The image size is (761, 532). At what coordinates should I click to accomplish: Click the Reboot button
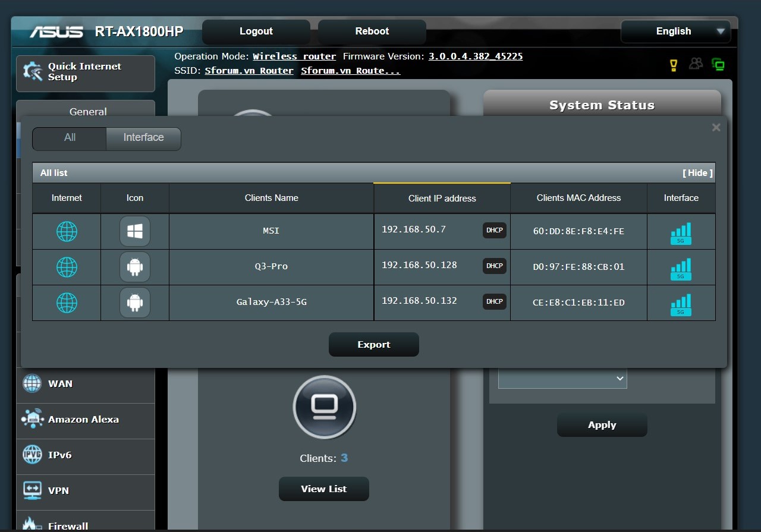[372, 32]
